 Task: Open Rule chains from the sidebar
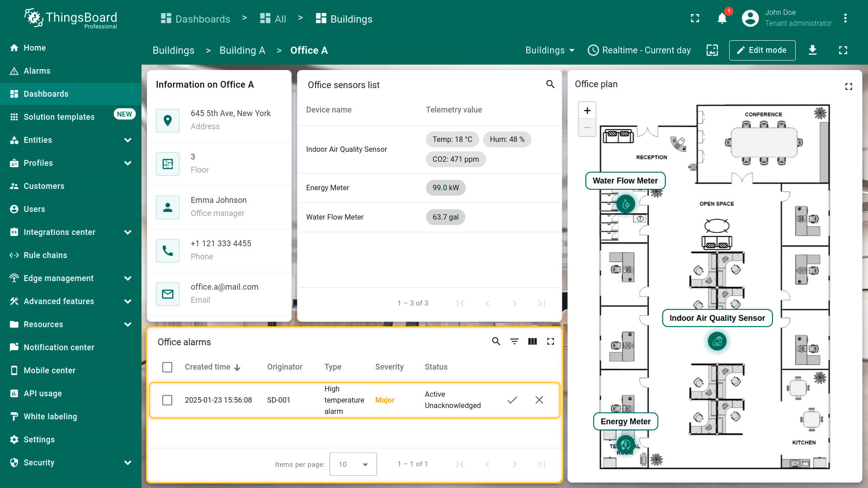45,255
